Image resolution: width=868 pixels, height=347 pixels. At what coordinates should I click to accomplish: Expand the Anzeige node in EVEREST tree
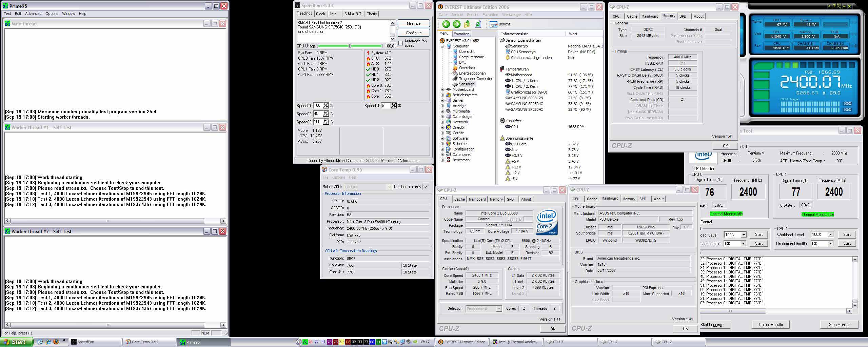(442, 106)
